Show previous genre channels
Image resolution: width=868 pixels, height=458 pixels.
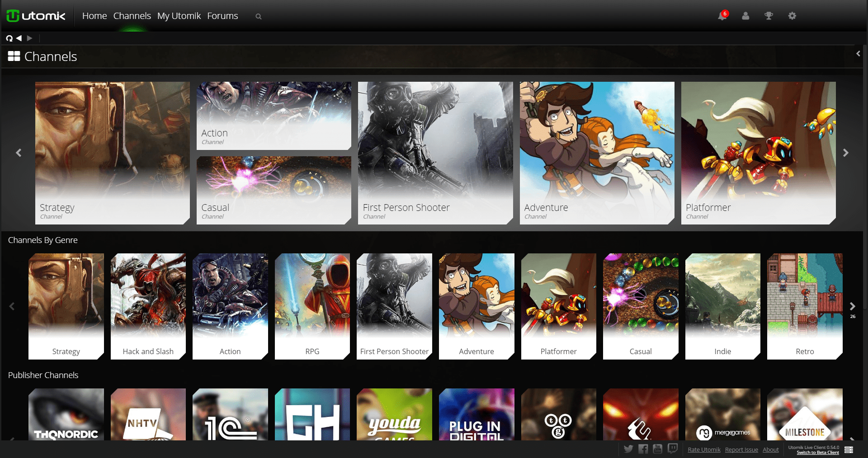pyautogui.click(x=12, y=307)
